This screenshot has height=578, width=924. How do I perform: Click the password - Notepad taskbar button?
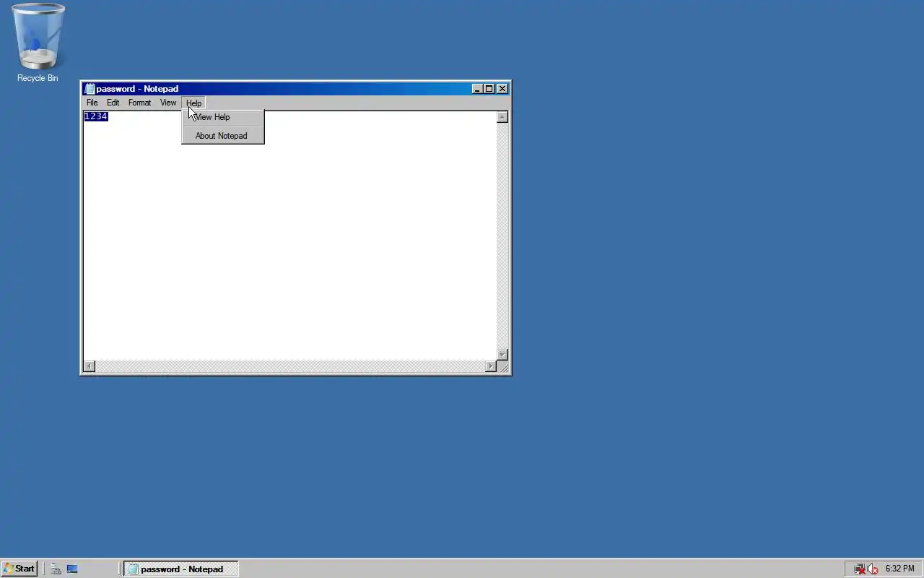pyautogui.click(x=181, y=569)
